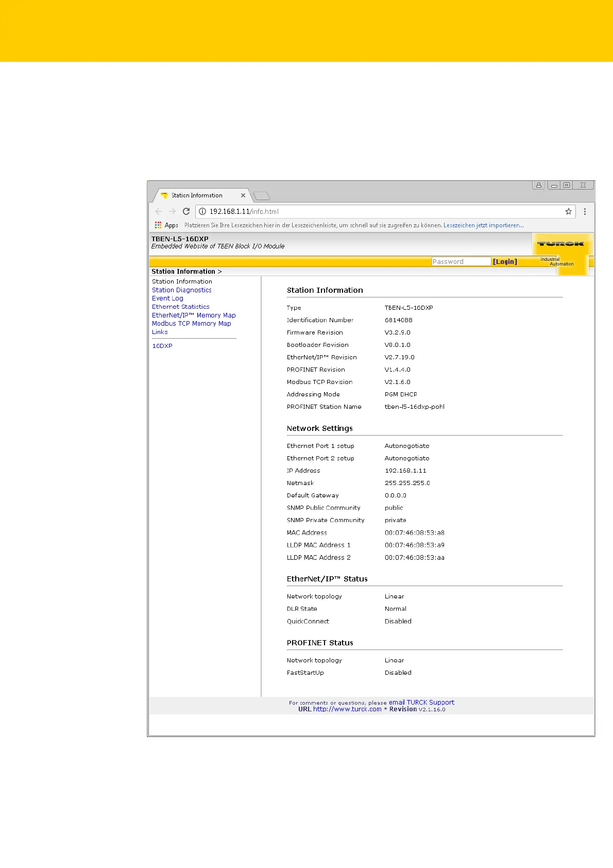Click the browser back arrow
The height and width of the screenshot is (868, 613).
click(159, 211)
